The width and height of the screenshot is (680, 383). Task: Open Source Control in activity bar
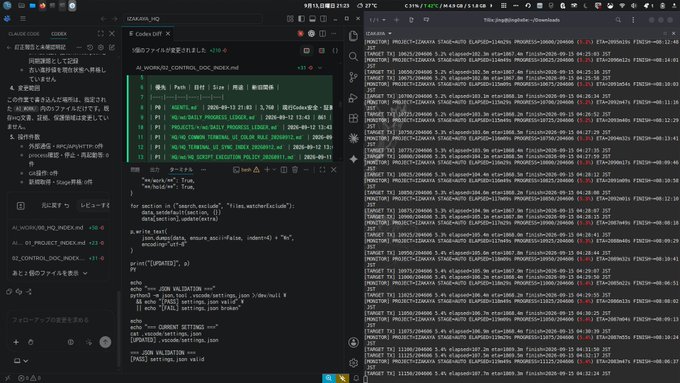[x=353, y=77]
